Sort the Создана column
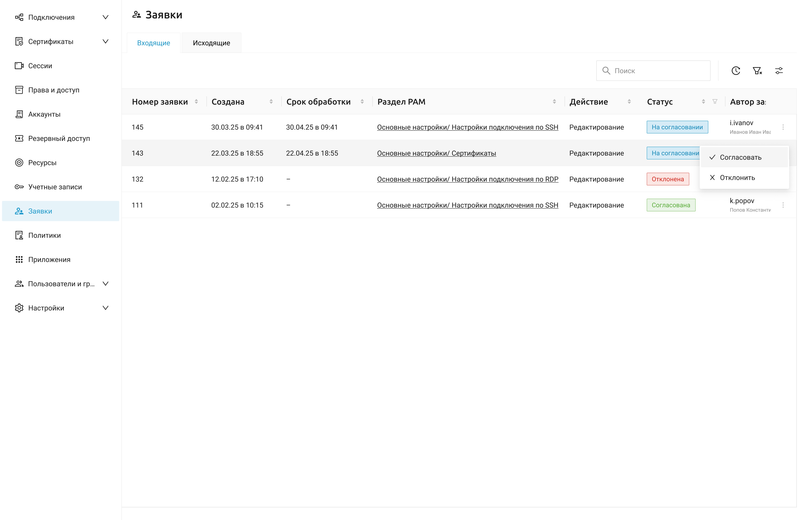Viewport: 812px width, 520px height. (271, 102)
